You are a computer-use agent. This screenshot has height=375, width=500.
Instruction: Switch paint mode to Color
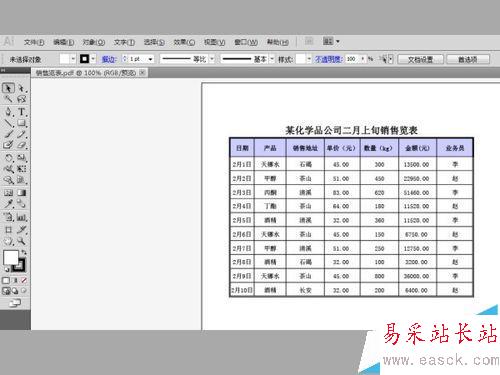coord(6,281)
